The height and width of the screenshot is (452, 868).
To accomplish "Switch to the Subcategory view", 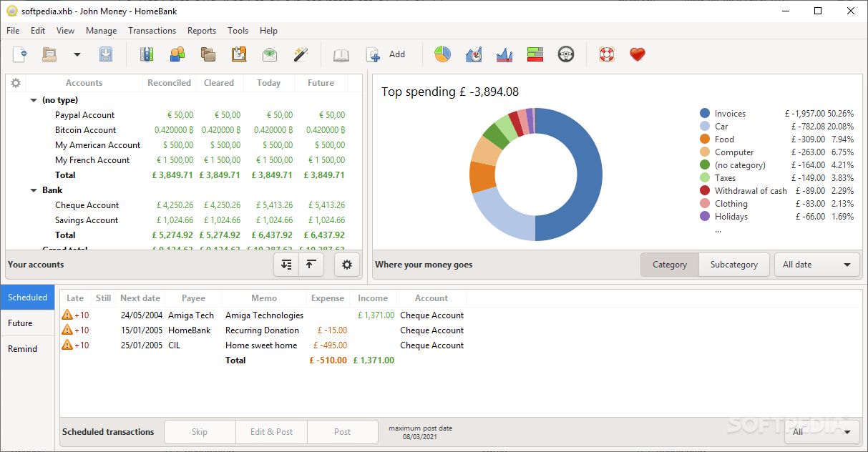I will click(734, 265).
